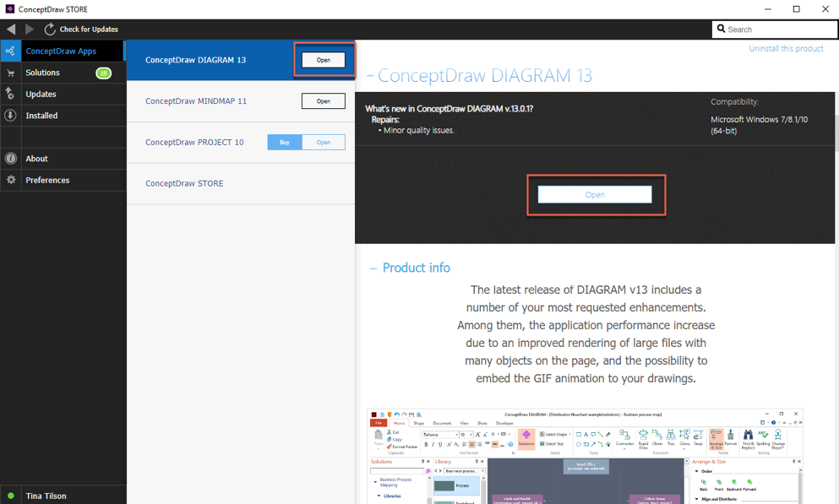The image size is (839, 504).
Task: Click the Check for Updates refresh icon
Action: pyautogui.click(x=50, y=30)
